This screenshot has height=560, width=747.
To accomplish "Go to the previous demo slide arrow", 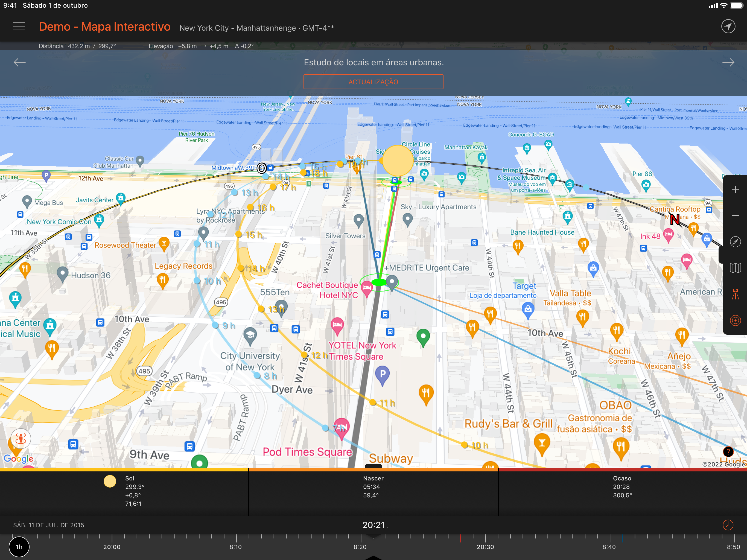I will pos(20,62).
